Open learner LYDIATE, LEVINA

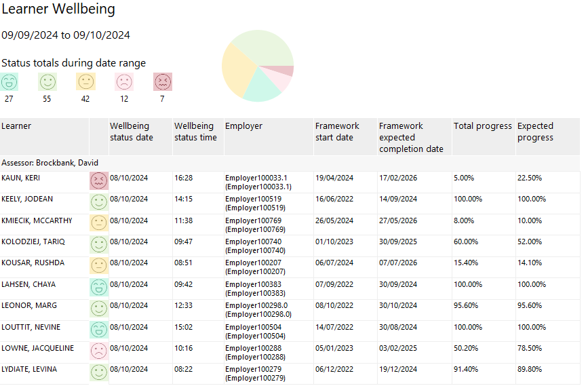[29, 370]
